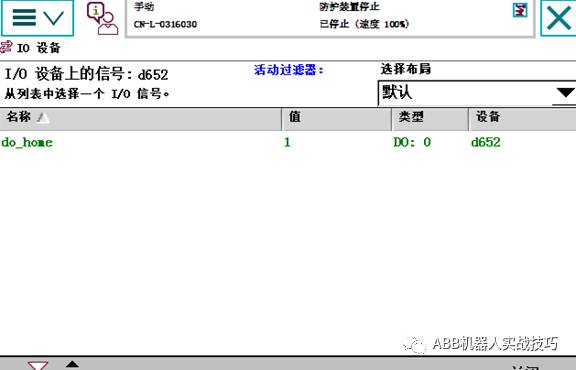Click the IO 设备 title icon
Image resolution: width=576 pixels, height=370 pixels.
tap(6, 47)
